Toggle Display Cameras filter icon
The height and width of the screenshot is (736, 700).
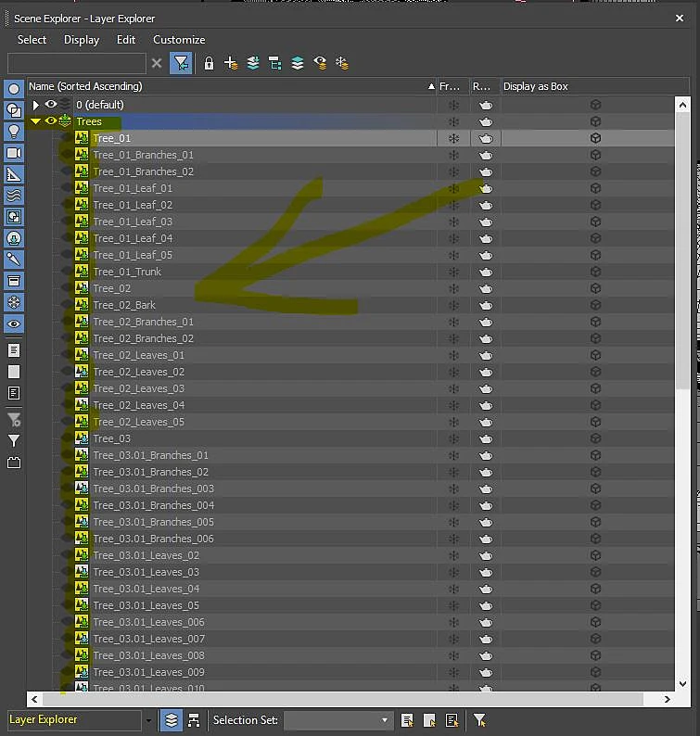[x=14, y=153]
